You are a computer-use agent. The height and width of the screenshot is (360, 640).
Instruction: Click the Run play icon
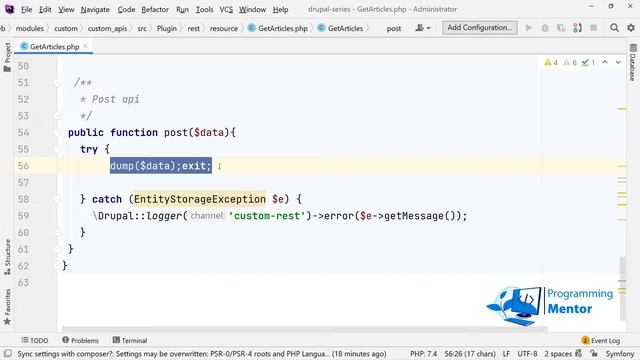coord(529,28)
